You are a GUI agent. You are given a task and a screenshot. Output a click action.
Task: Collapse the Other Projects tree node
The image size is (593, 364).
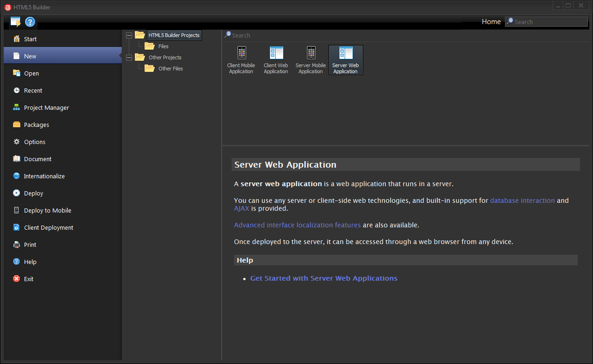pyautogui.click(x=129, y=57)
